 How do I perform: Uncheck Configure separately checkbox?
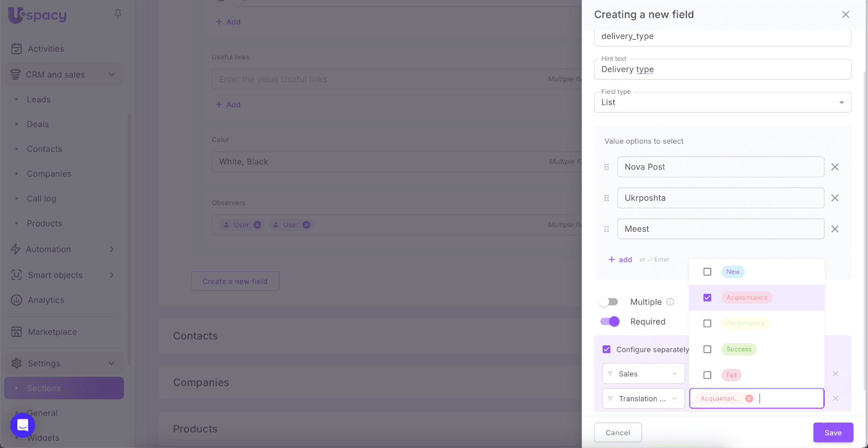coord(607,349)
